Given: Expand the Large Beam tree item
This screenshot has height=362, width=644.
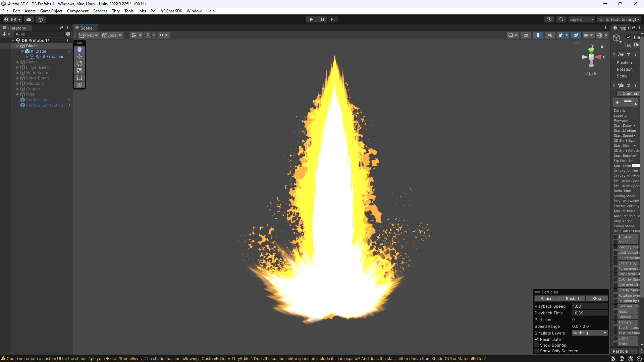Looking at the screenshot, I should tap(18, 78).
